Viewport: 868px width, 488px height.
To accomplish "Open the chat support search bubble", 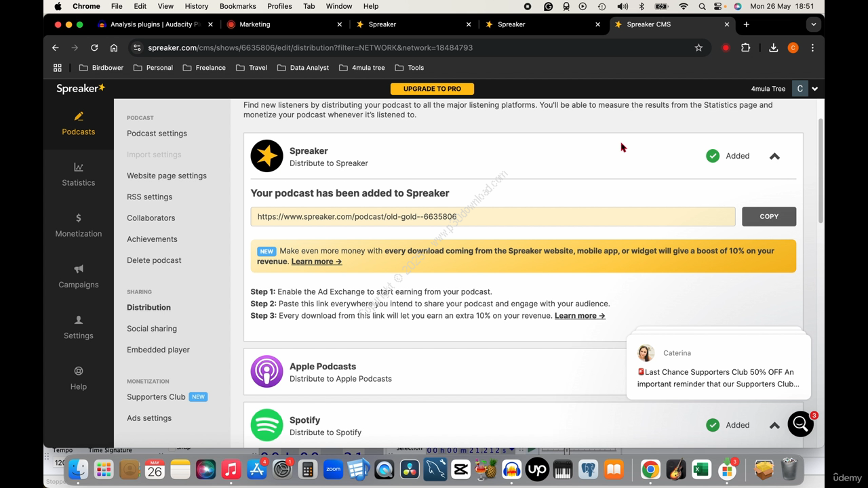I will tap(801, 424).
